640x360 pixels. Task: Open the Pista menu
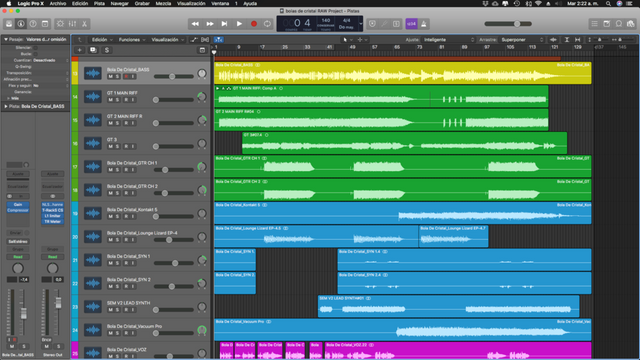(x=99, y=3)
